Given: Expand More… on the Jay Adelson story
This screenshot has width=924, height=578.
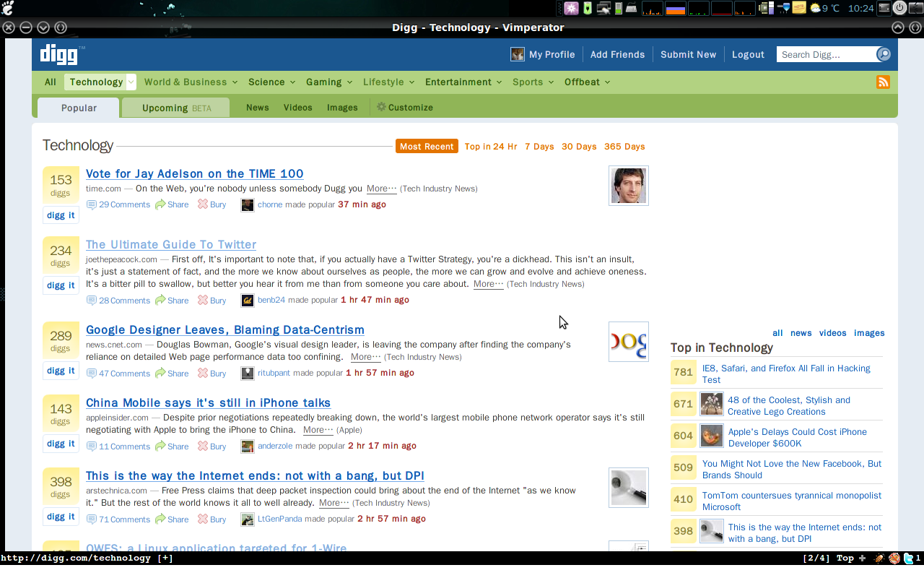Looking at the screenshot, I should [x=381, y=189].
